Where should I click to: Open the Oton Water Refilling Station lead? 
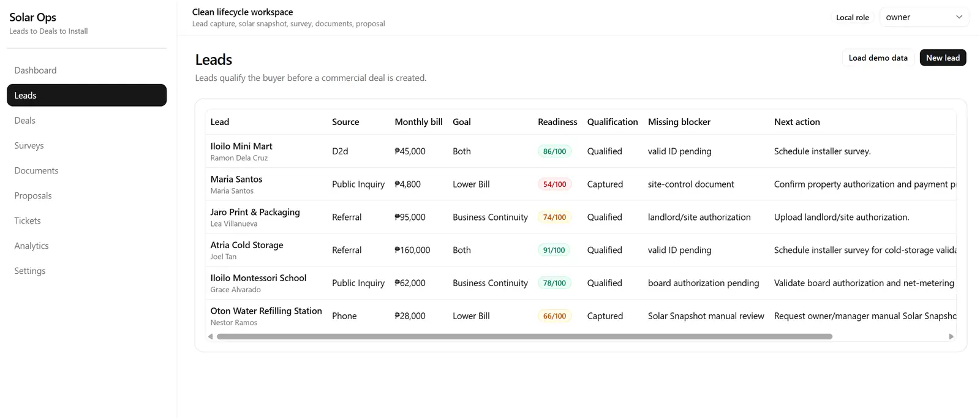(x=266, y=311)
